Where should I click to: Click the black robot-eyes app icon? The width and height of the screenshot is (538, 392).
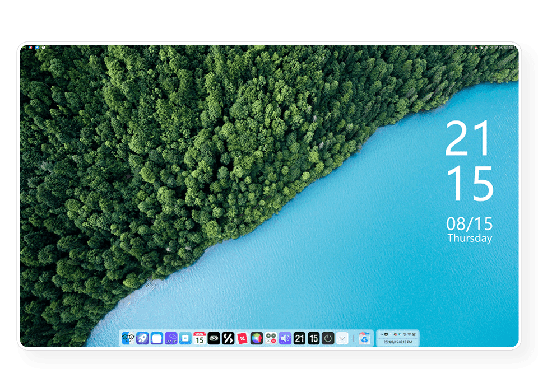pyautogui.click(x=214, y=338)
